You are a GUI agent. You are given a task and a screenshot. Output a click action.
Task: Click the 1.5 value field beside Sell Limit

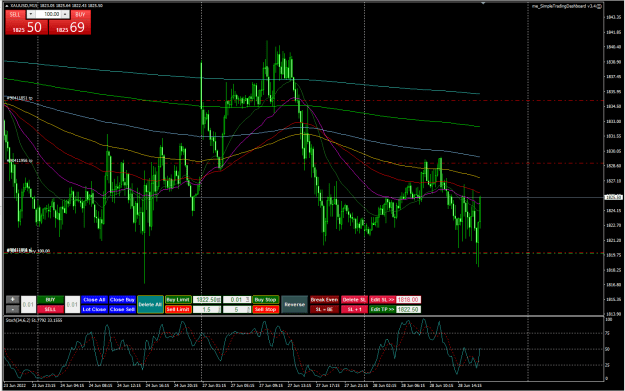coord(207,309)
